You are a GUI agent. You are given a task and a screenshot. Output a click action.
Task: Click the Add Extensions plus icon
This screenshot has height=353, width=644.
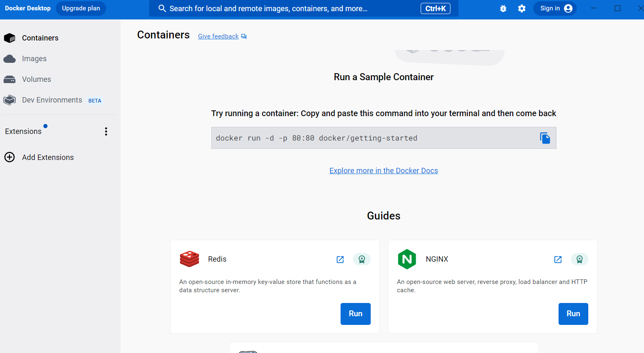pos(9,157)
